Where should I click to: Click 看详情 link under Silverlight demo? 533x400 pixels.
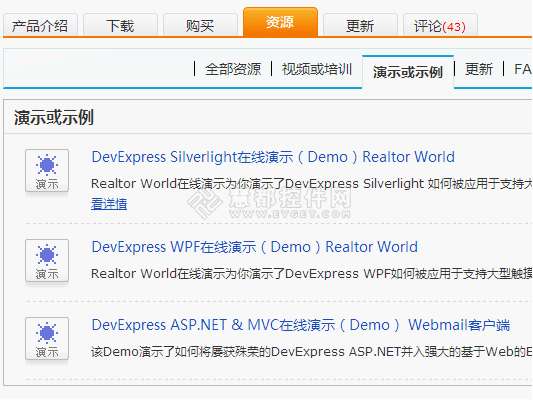click(x=109, y=204)
